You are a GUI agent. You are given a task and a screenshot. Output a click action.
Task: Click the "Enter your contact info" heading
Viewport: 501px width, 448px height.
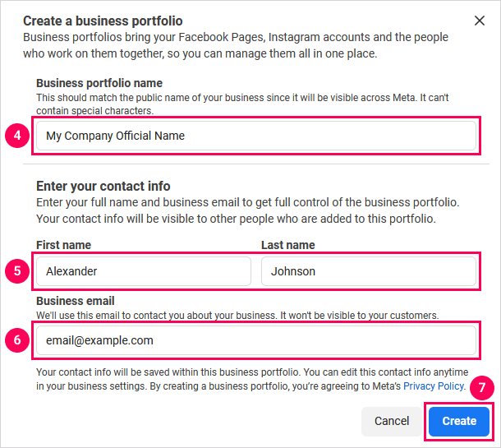[103, 186]
